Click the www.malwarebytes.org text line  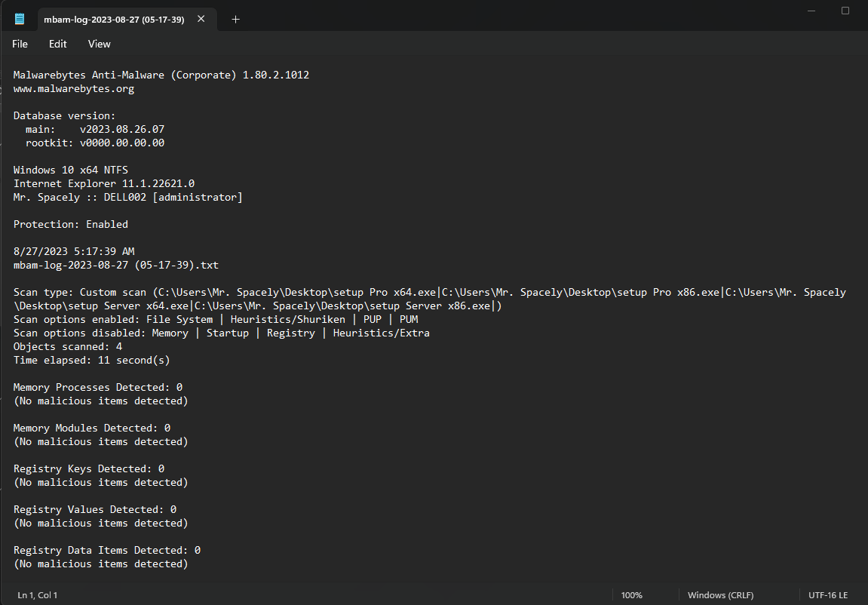pos(74,88)
